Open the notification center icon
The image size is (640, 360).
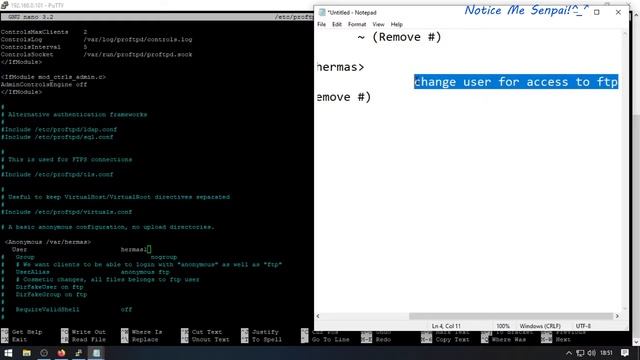point(624,353)
